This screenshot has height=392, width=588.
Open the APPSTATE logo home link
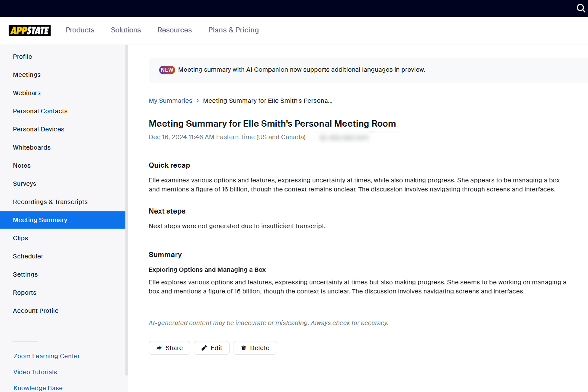29,30
